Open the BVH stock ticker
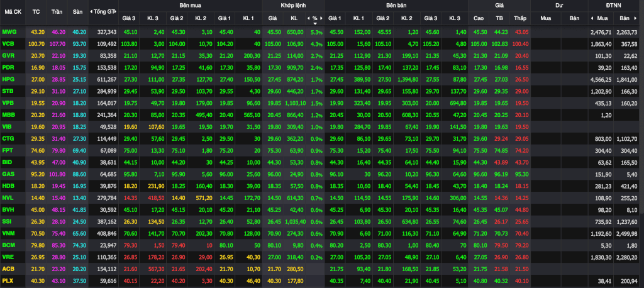Image resolution: width=644 pixels, height=288 pixels. click(x=8, y=210)
